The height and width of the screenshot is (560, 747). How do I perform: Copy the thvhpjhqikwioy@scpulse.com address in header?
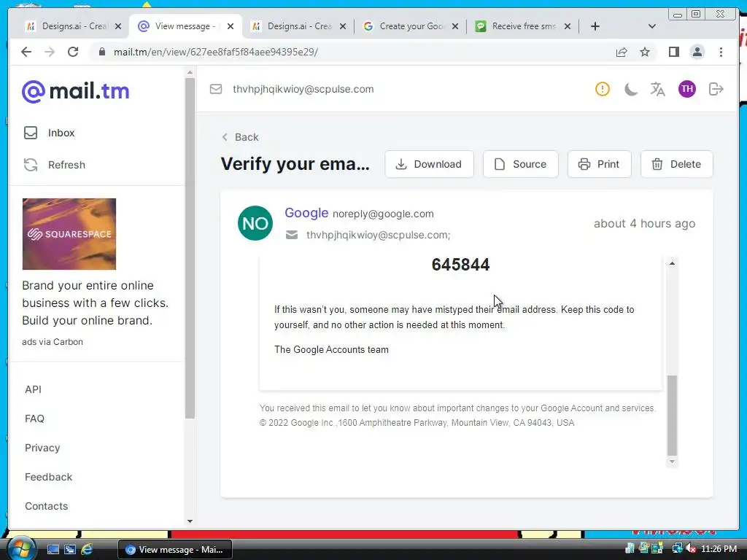303,89
